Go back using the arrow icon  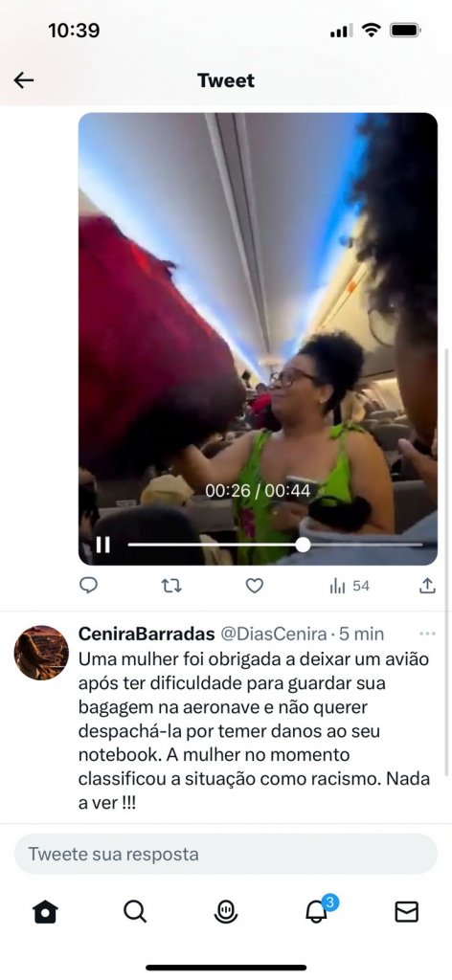coord(24,80)
